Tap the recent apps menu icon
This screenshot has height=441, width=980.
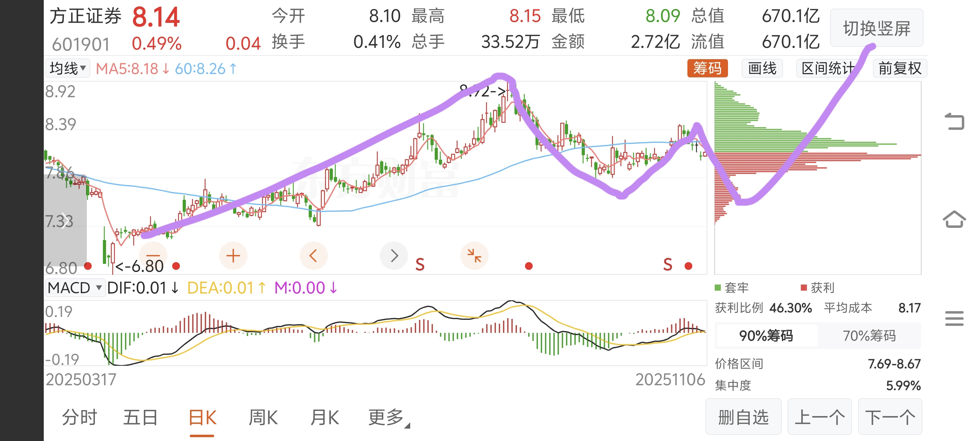(954, 318)
